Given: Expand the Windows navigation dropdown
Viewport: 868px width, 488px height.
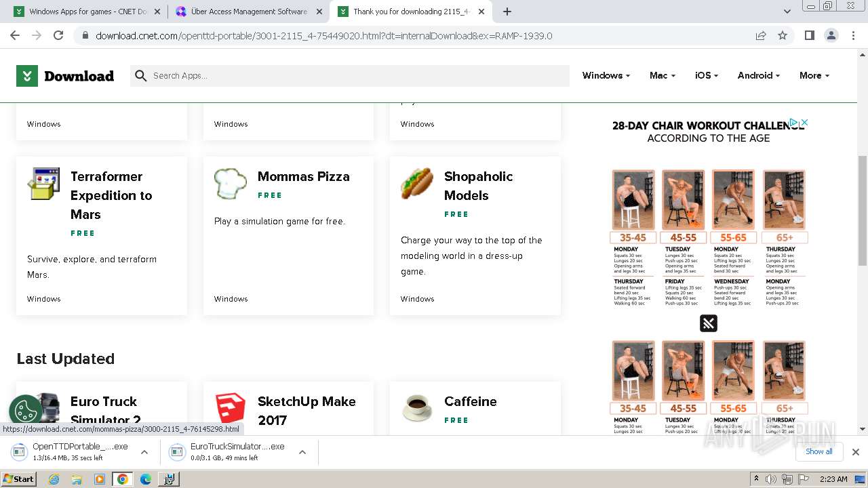Looking at the screenshot, I should pyautogui.click(x=606, y=76).
